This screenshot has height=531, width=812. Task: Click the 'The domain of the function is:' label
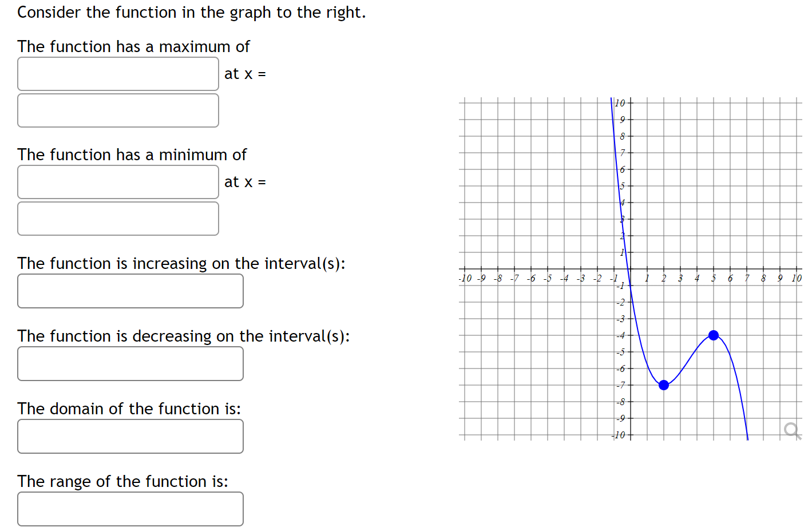coord(129,409)
